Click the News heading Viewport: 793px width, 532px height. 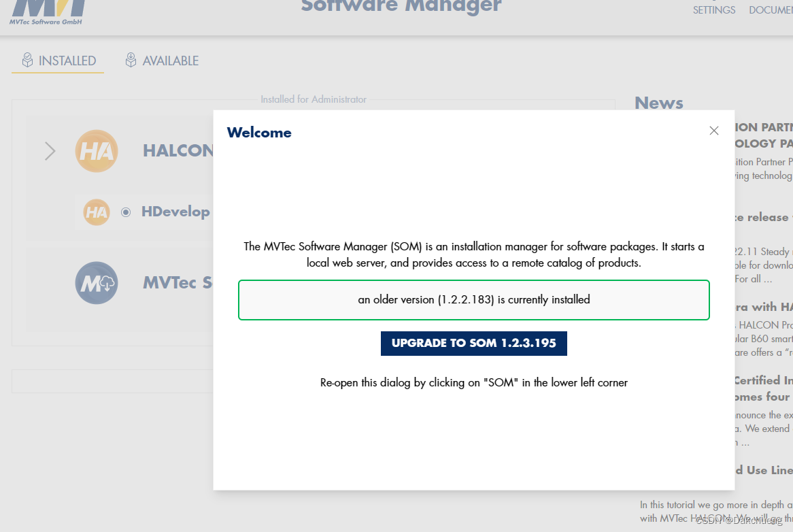coord(659,103)
